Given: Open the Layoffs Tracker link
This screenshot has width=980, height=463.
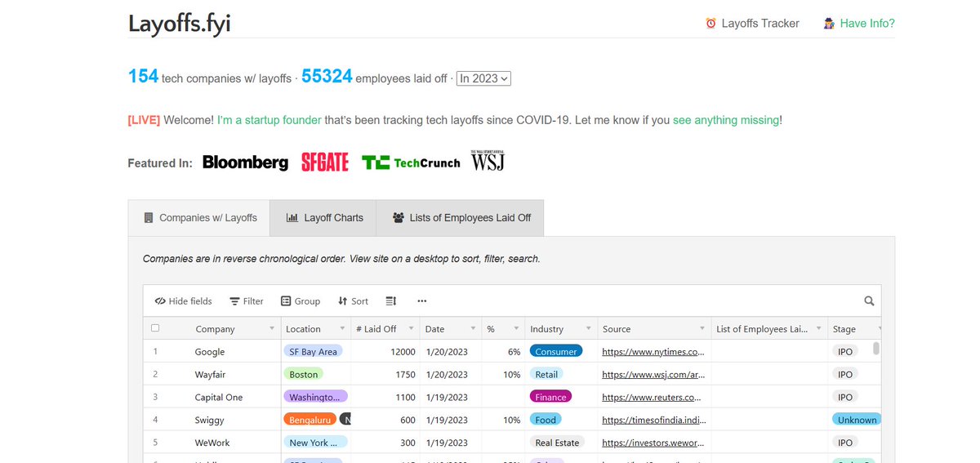Looking at the screenshot, I should pyautogui.click(x=760, y=23).
